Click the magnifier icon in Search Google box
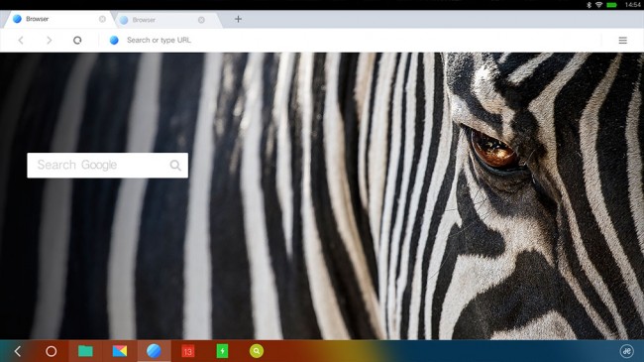The height and width of the screenshot is (362, 644). point(175,166)
